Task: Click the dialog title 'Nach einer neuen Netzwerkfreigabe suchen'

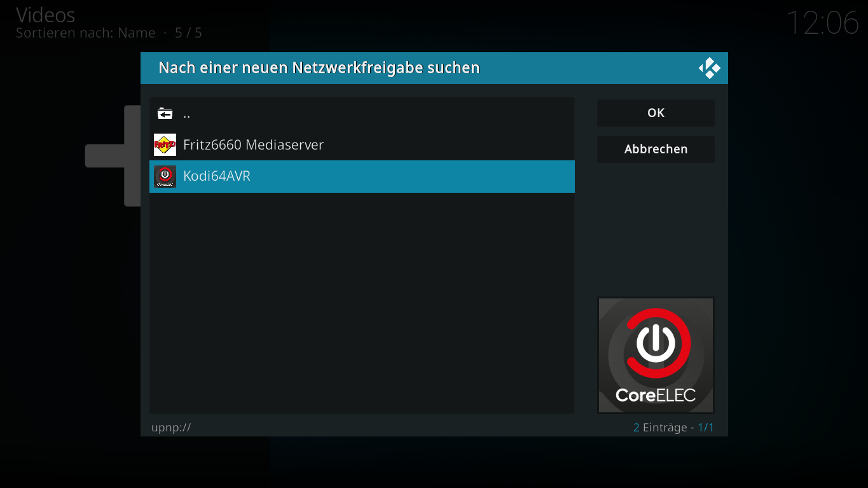Action: pos(319,68)
